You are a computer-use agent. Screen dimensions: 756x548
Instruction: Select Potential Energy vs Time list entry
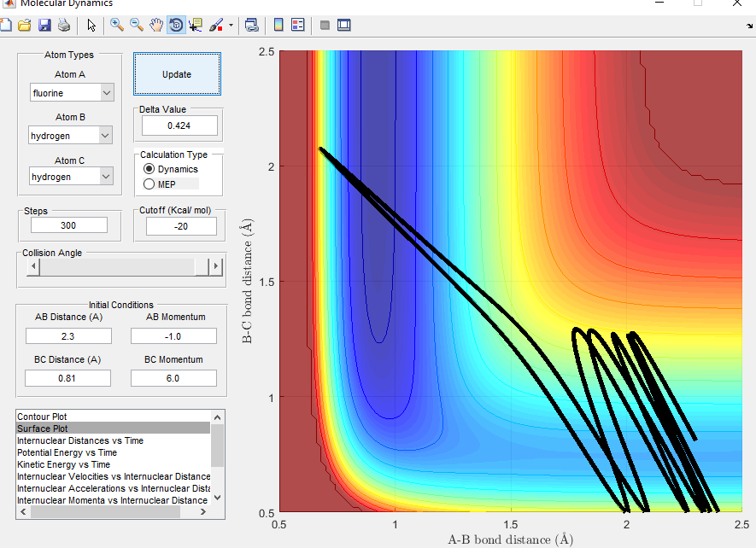click(67, 452)
